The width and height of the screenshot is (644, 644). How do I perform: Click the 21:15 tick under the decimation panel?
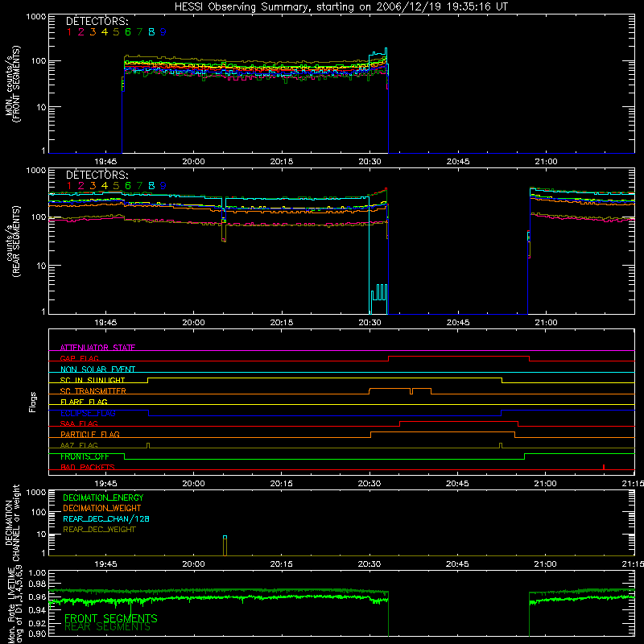tap(633, 564)
